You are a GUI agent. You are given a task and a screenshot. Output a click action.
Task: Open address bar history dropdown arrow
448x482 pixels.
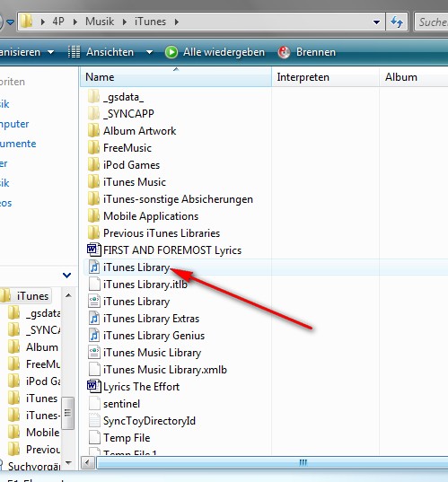(x=376, y=22)
